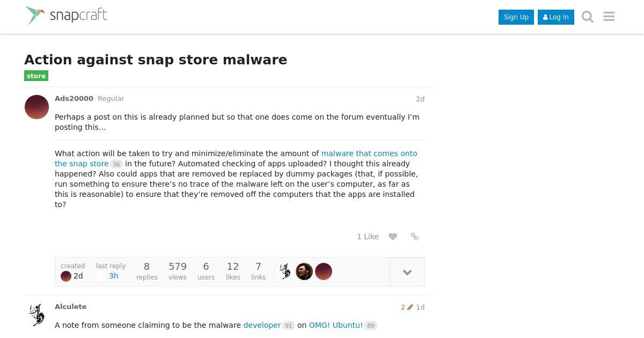Open the search magnifier icon
This screenshot has height=338, width=644.
pyautogui.click(x=588, y=17)
